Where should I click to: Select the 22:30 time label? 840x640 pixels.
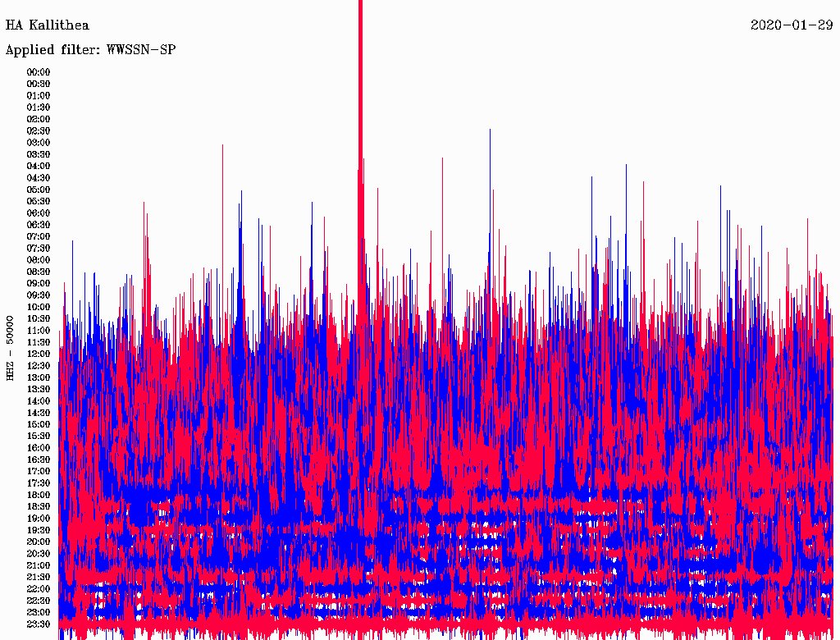pyautogui.click(x=39, y=601)
